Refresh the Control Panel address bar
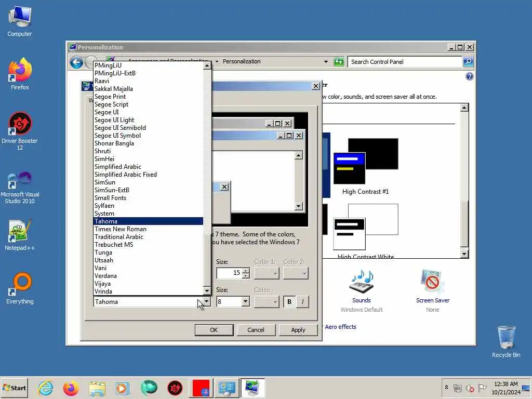 coord(339,62)
